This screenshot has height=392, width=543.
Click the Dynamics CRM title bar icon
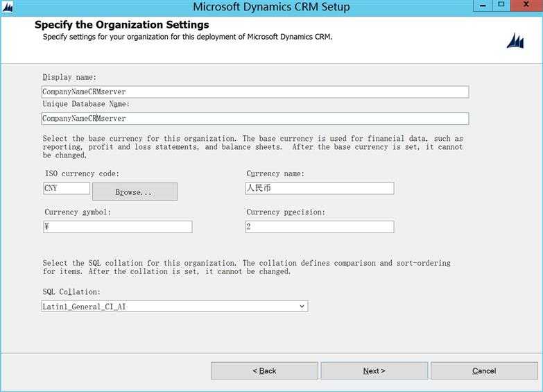pos(7,7)
